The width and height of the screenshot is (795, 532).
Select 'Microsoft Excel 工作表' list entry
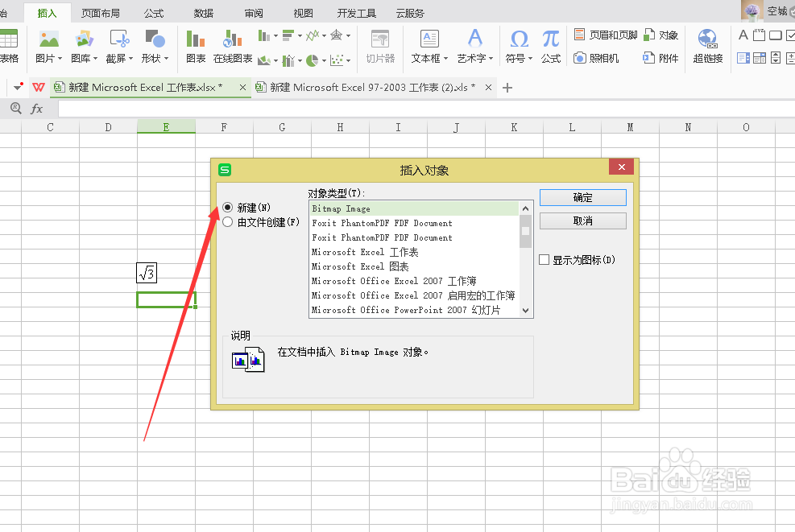point(414,252)
